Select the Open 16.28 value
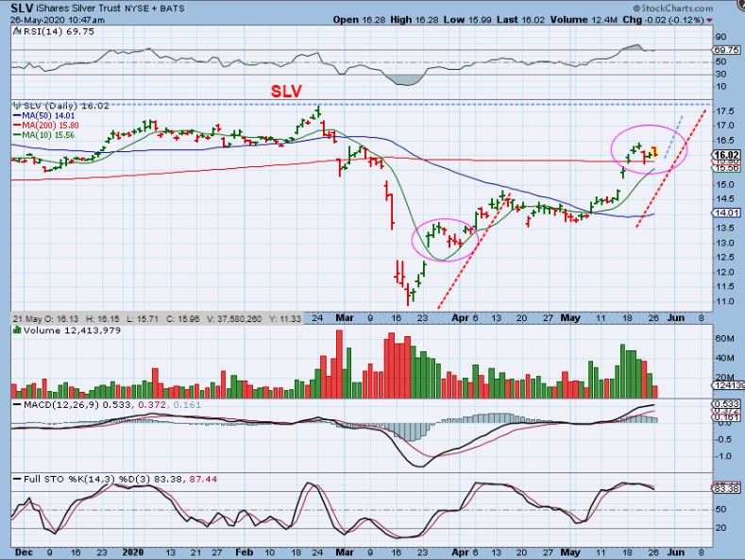 [x=359, y=20]
